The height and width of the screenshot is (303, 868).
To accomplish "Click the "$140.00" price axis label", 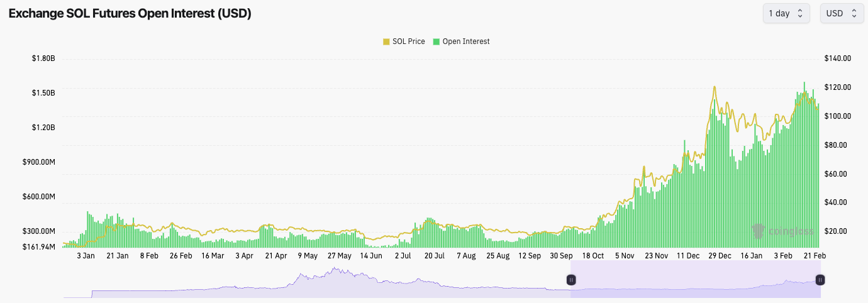I will [837, 58].
